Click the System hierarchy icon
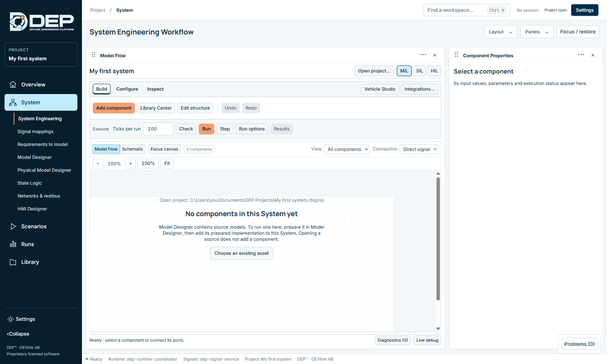Viewport: 607px width, 364px height. 13,102
